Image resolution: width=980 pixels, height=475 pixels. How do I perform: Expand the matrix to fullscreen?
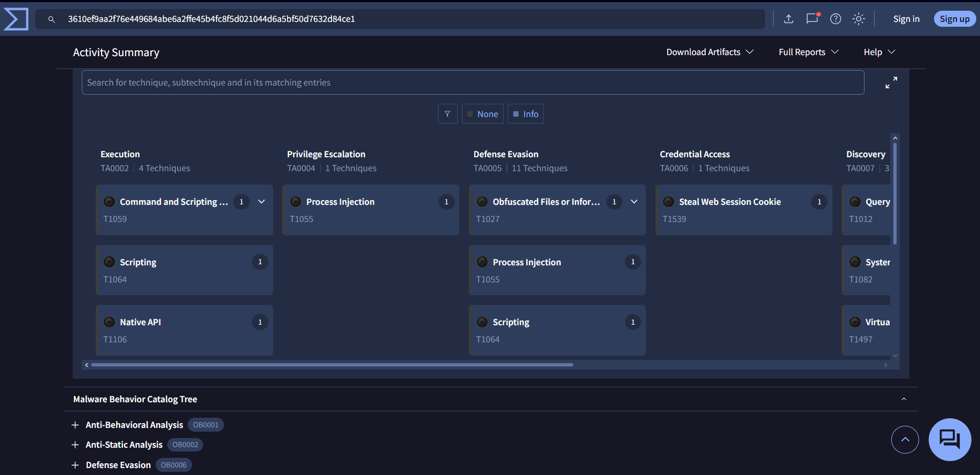click(x=891, y=82)
